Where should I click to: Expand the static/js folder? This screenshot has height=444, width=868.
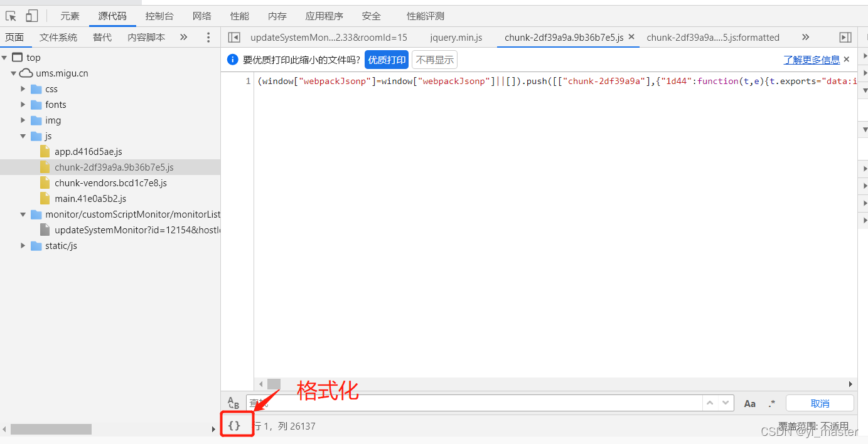[23, 246]
